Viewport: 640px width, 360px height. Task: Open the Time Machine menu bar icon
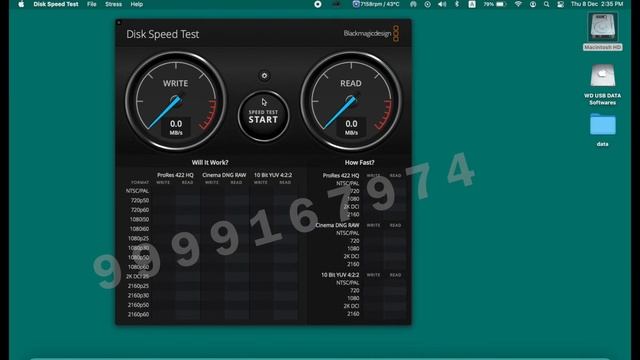(x=427, y=4)
